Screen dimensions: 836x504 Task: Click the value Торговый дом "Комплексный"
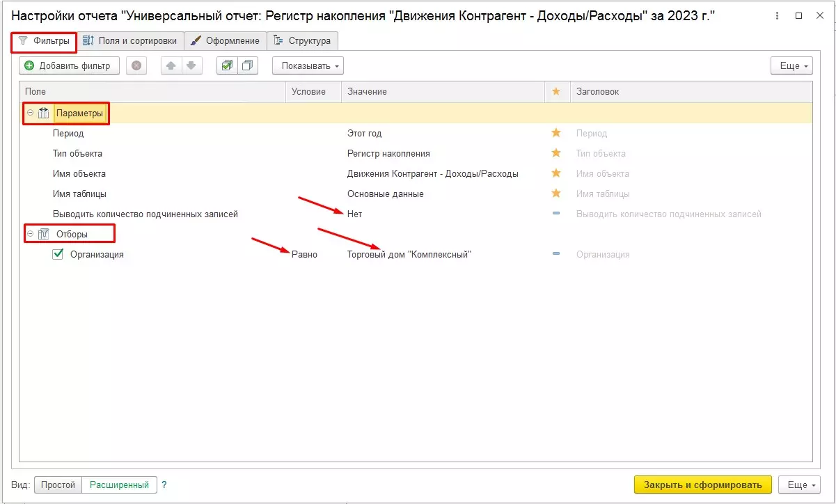coord(409,254)
